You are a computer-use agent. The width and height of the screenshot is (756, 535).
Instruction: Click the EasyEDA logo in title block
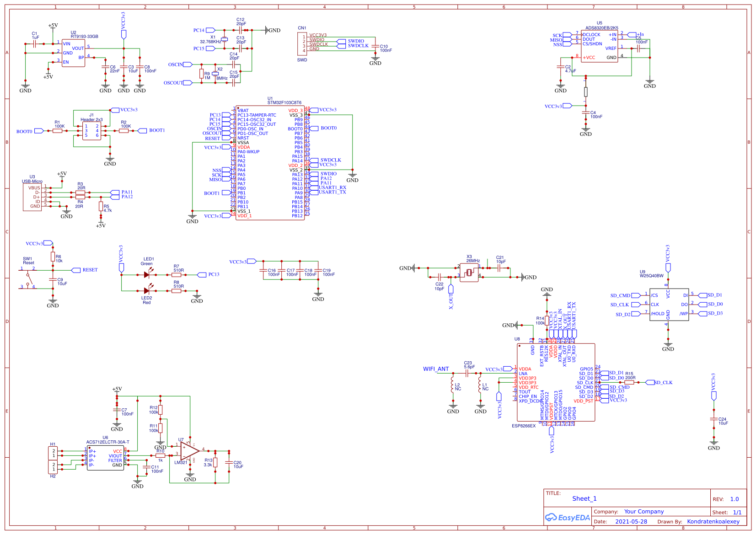pos(568,518)
